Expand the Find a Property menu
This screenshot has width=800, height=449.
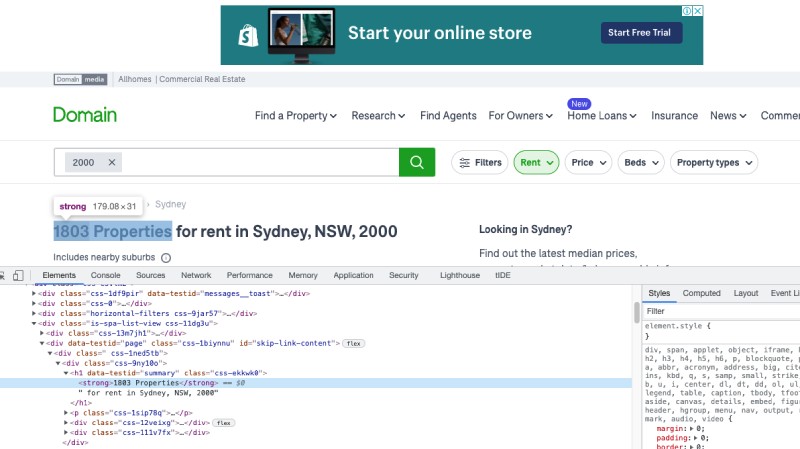(x=296, y=116)
